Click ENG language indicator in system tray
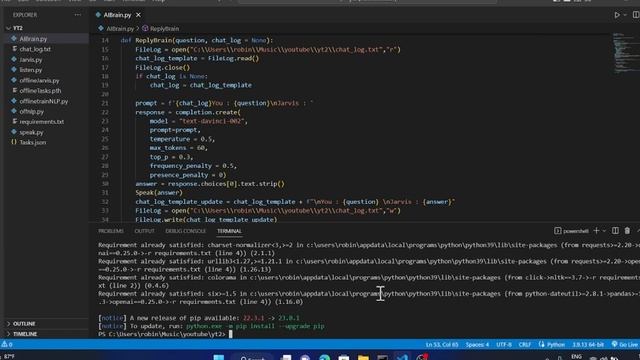 [x=576, y=357]
